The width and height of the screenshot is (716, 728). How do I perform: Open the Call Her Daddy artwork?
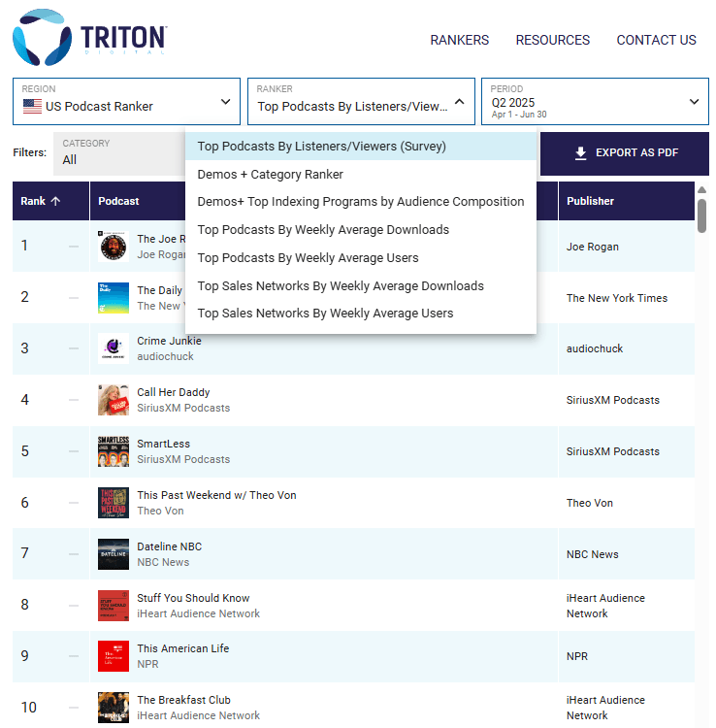coord(114,400)
